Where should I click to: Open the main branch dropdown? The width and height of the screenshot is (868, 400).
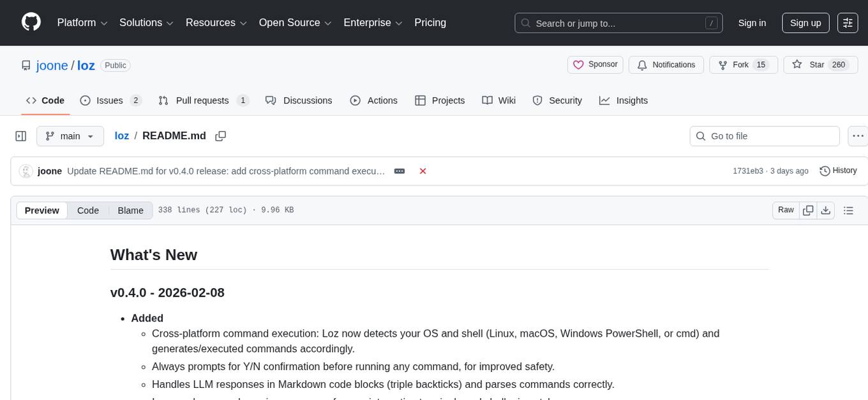[x=70, y=136]
